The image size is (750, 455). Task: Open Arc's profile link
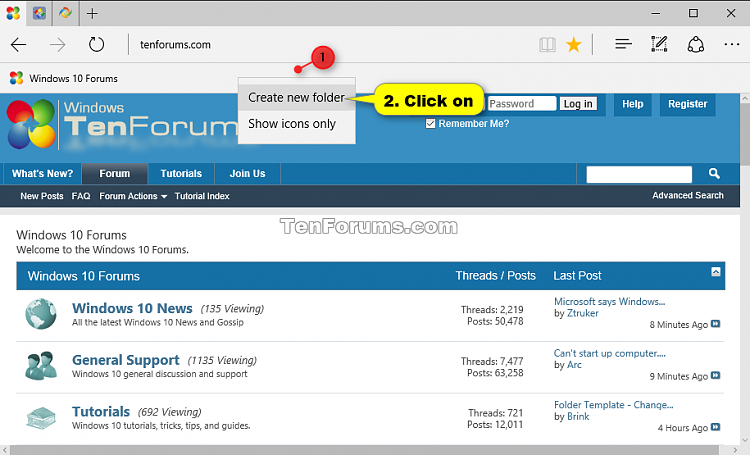574,365
